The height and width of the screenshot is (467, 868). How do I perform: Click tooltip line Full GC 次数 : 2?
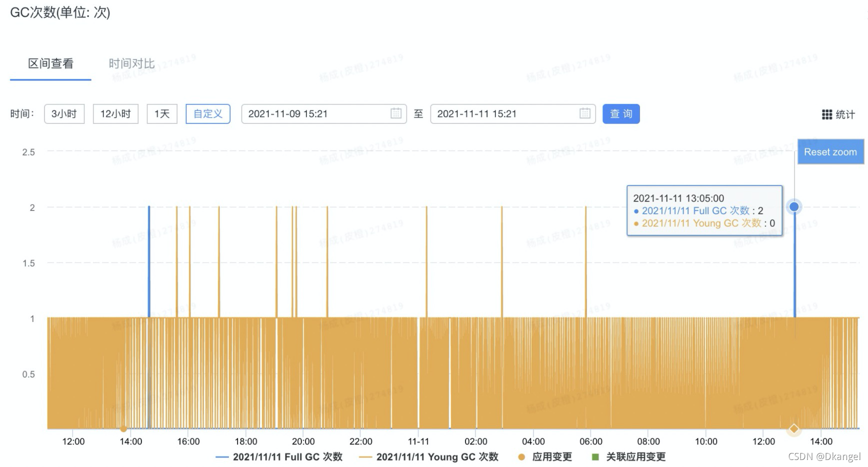point(698,211)
